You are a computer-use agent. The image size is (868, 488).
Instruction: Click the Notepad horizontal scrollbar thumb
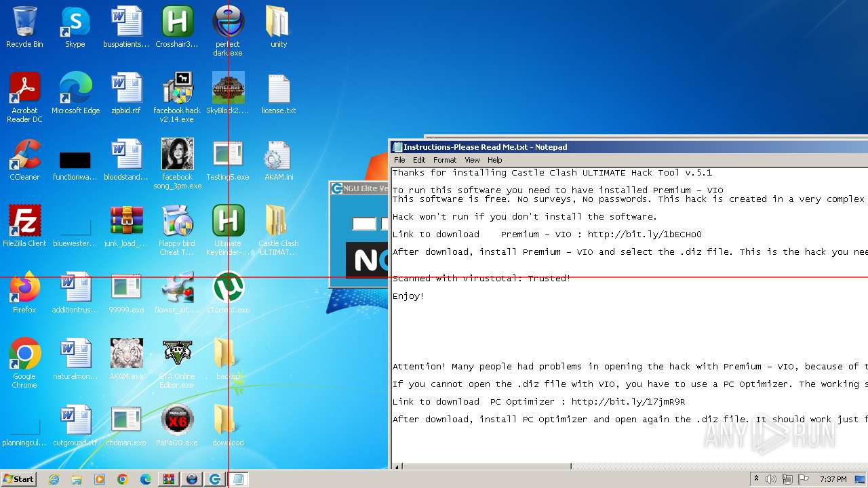487,466
